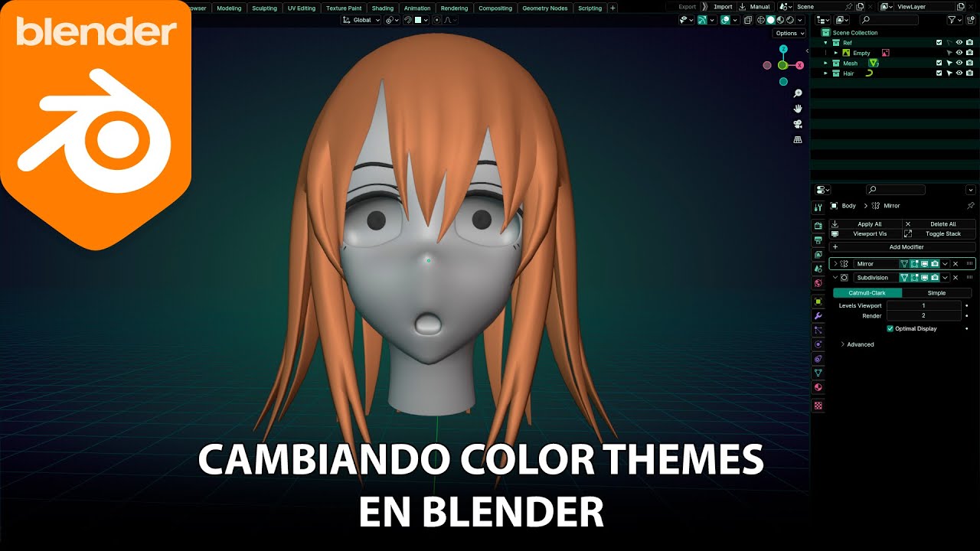Select the pan view hand icon
The height and width of the screenshot is (551, 980).
(798, 109)
